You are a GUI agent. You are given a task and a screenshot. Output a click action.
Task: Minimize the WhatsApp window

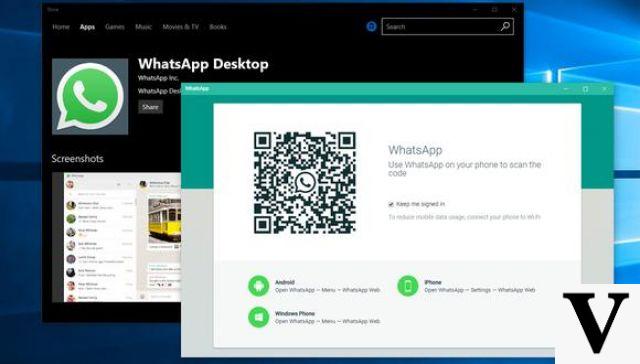[567, 89]
